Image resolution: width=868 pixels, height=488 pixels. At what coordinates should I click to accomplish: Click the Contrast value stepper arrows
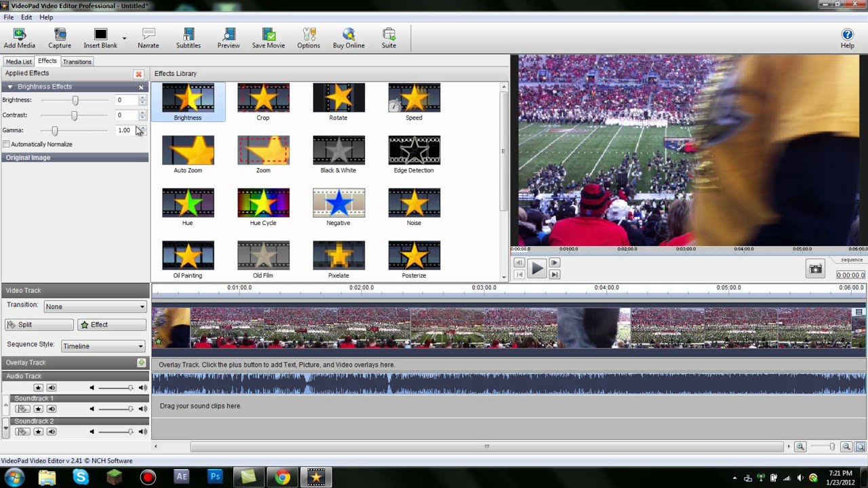pos(142,115)
